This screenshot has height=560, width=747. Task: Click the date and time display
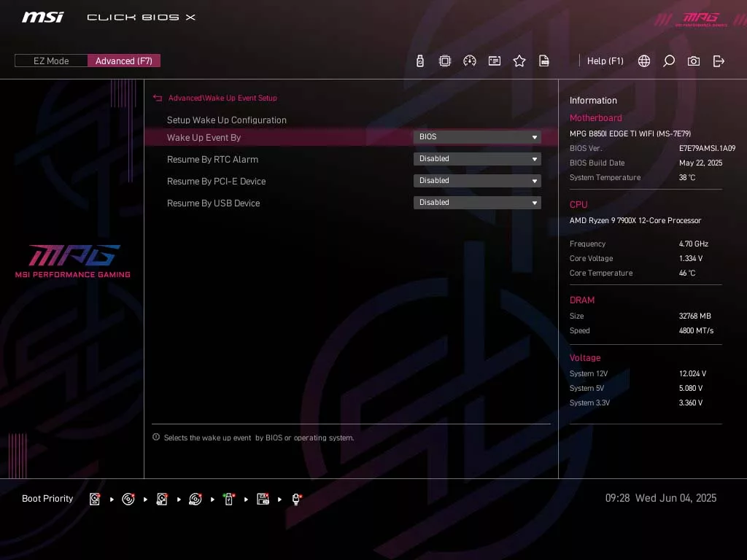[x=661, y=498]
